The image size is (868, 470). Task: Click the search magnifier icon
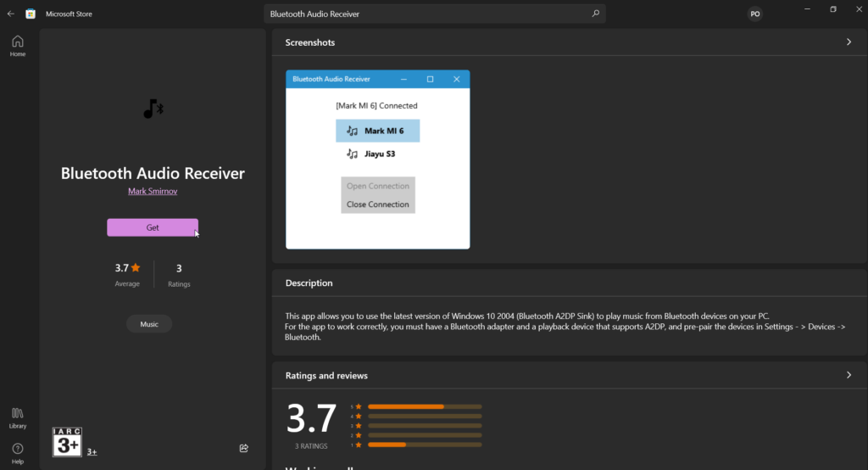pyautogui.click(x=596, y=14)
